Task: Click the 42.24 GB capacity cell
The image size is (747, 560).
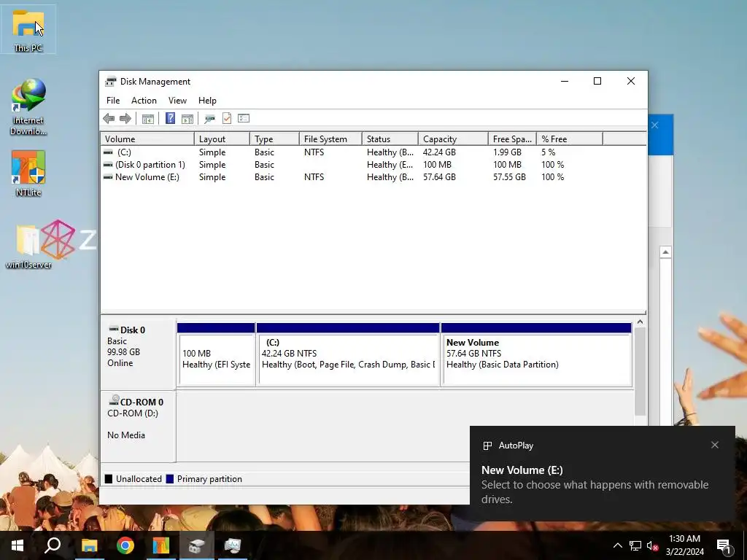Action: (x=439, y=152)
